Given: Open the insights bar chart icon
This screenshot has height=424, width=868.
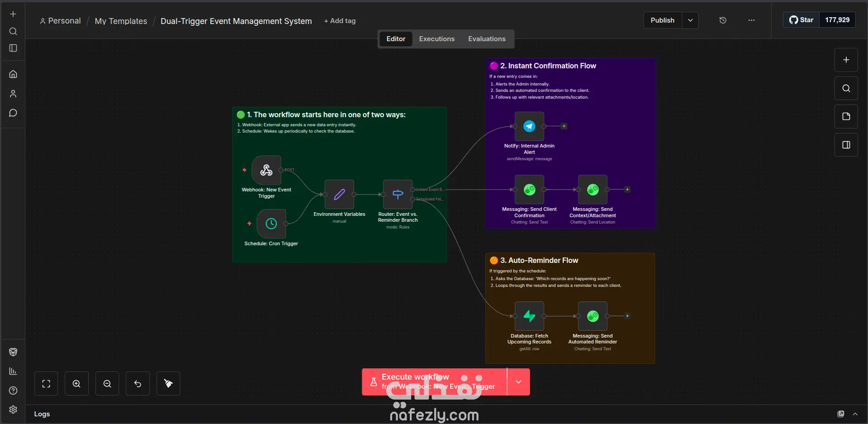Looking at the screenshot, I should pyautogui.click(x=13, y=372).
